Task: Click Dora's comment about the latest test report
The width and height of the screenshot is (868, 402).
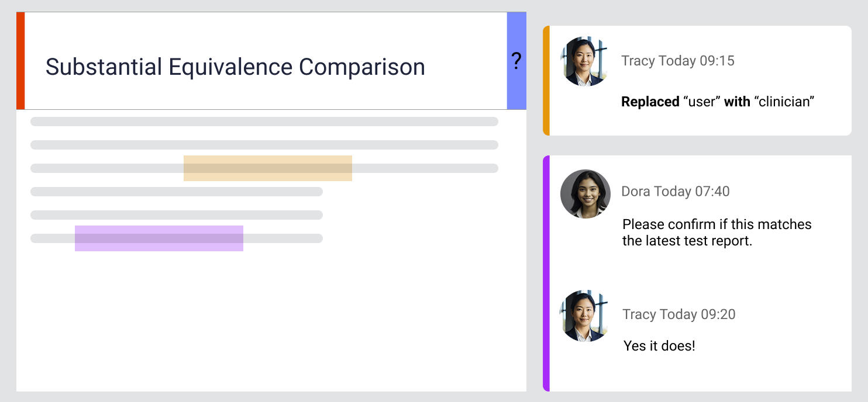Action: 717,233
